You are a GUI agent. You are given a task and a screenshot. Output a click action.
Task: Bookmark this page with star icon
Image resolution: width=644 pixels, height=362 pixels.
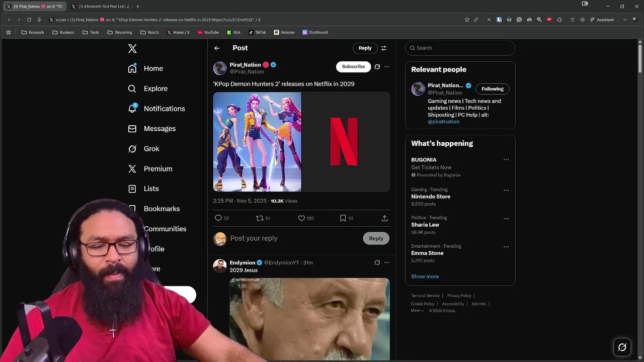tap(467, 20)
